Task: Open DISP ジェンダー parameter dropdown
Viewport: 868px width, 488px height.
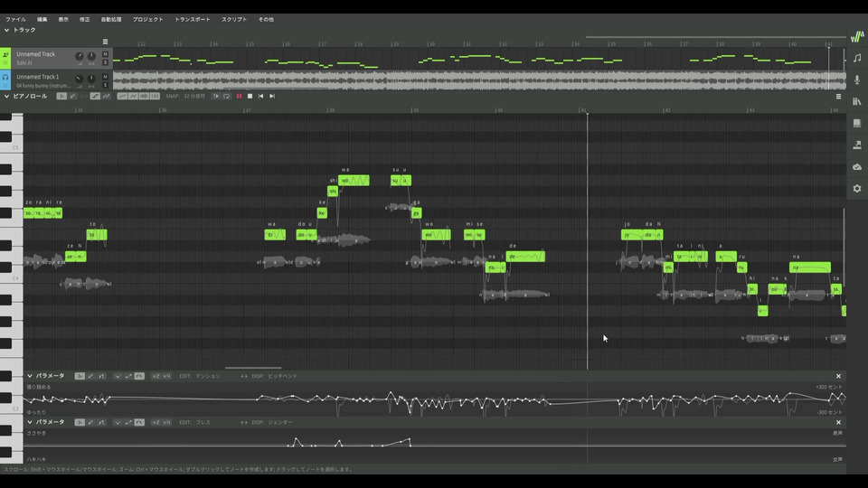Action: pyautogui.click(x=280, y=422)
